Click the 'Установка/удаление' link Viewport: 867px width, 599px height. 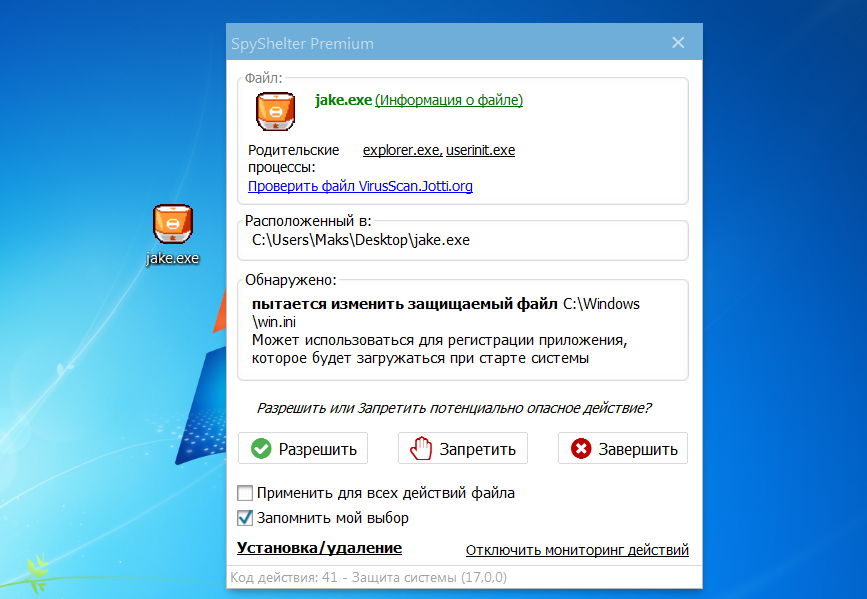[319, 548]
